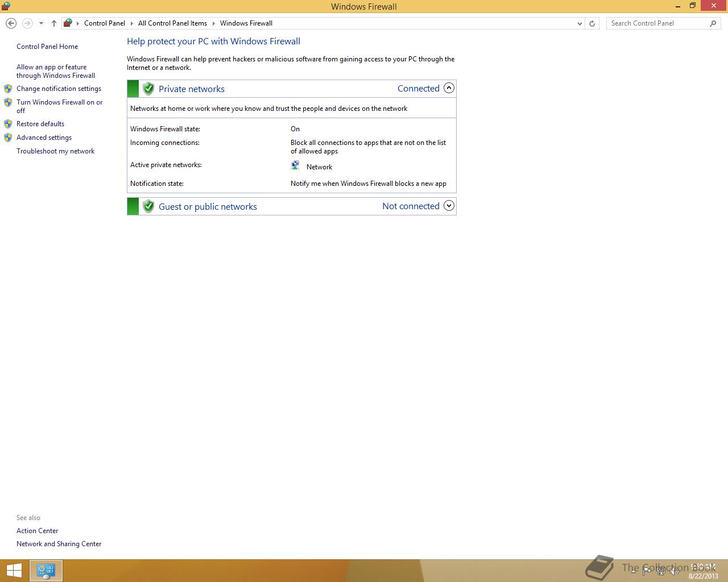Image resolution: width=728 pixels, height=582 pixels.
Task: Click the Connected status text
Action: pyautogui.click(x=419, y=88)
